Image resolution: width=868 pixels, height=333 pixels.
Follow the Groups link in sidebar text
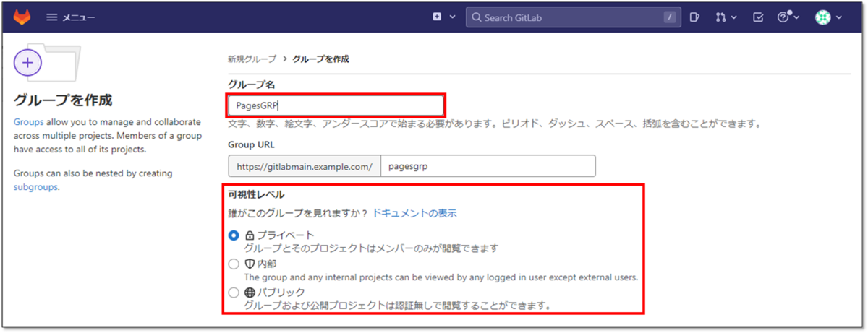[x=28, y=122]
